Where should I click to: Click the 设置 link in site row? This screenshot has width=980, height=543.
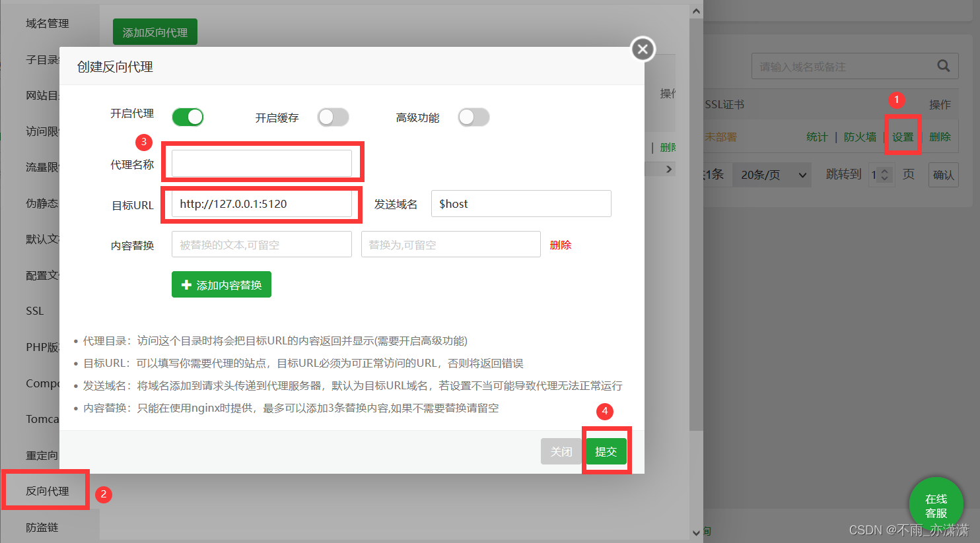tap(903, 137)
